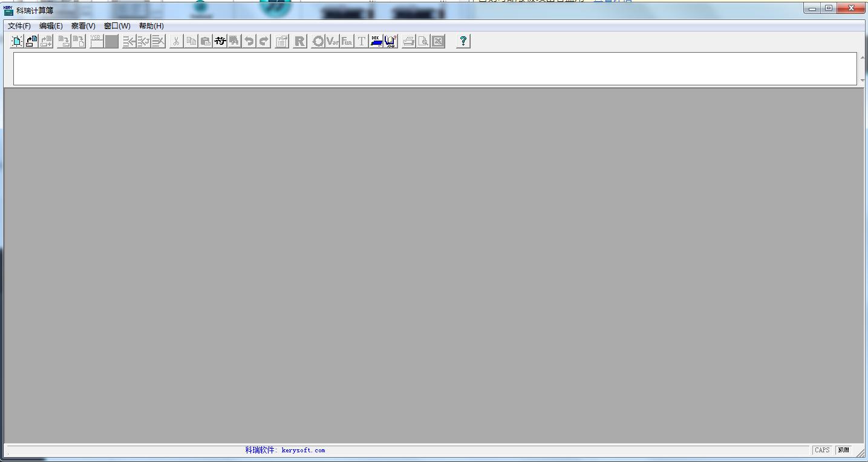Click the input box scroll down arrow

(x=862, y=81)
